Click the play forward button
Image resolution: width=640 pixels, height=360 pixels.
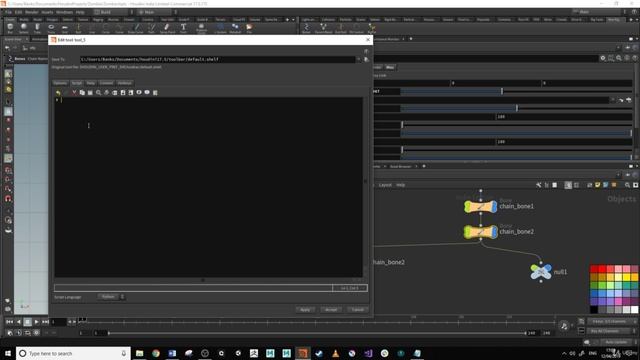[x=36, y=322]
